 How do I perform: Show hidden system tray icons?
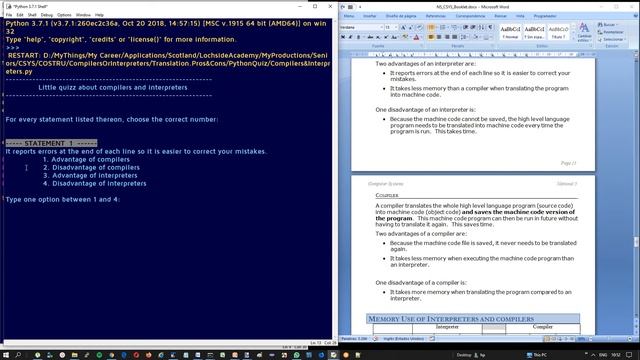593,355
